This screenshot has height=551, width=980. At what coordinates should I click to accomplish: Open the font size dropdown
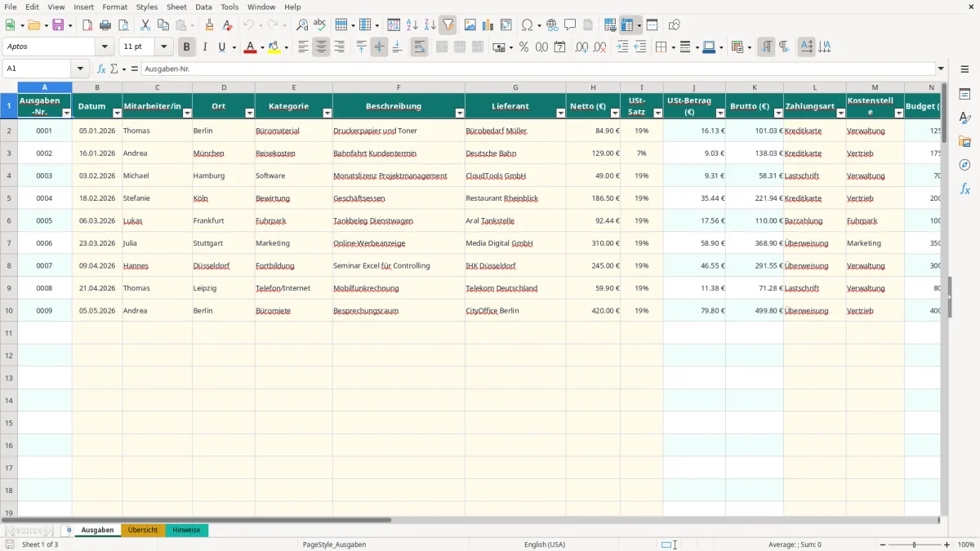[x=163, y=47]
